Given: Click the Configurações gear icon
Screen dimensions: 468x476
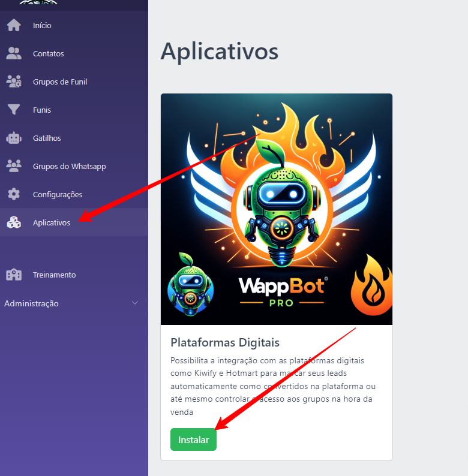Looking at the screenshot, I should pos(14,194).
